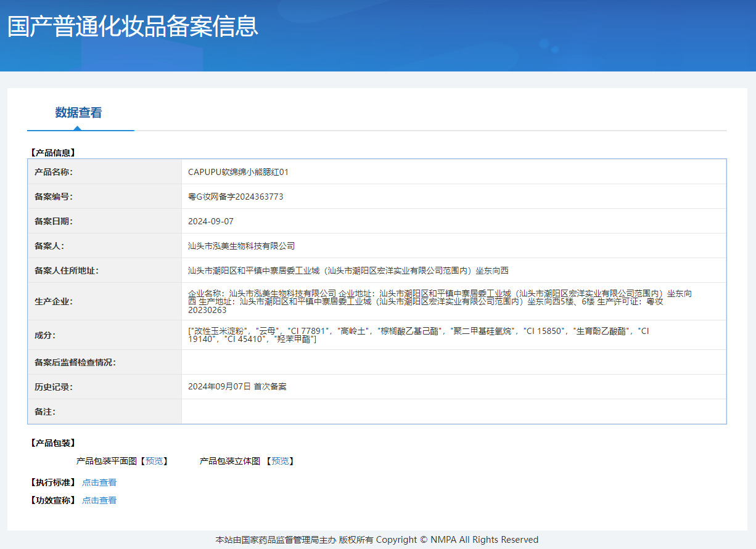
Task: Select the filing date 2024-09-07
Action: (x=211, y=221)
